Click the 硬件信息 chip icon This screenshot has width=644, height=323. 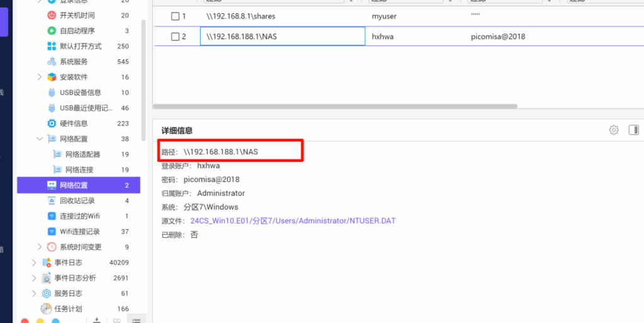tap(52, 123)
